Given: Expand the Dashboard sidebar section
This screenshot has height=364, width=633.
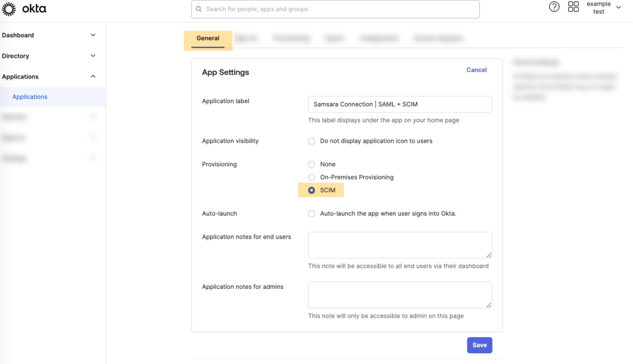Looking at the screenshot, I should click(x=93, y=35).
